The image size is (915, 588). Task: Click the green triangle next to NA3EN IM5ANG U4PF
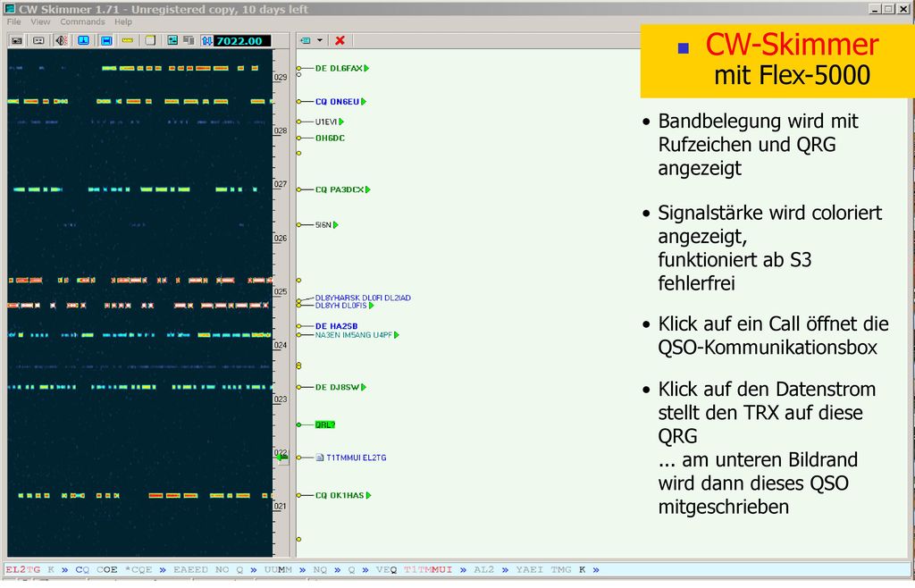396,335
